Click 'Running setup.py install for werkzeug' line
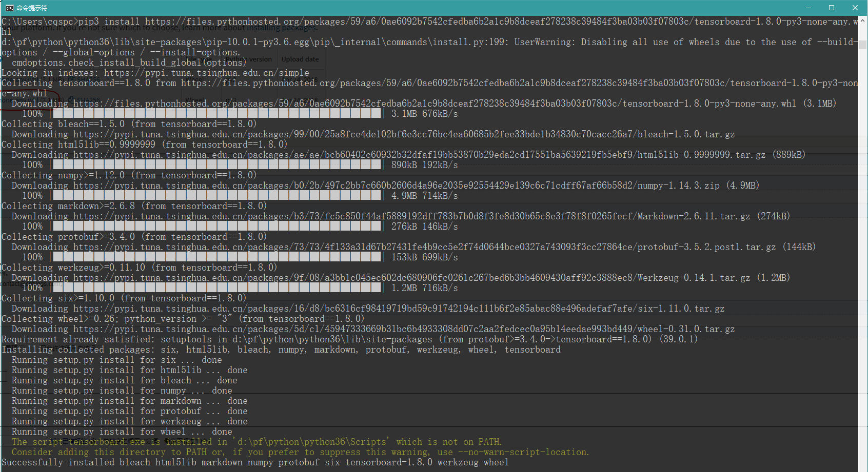The height and width of the screenshot is (472, 868). coord(130,421)
